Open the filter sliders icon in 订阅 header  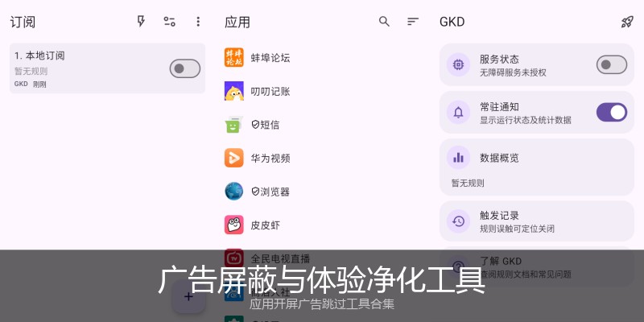click(x=170, y=22)
